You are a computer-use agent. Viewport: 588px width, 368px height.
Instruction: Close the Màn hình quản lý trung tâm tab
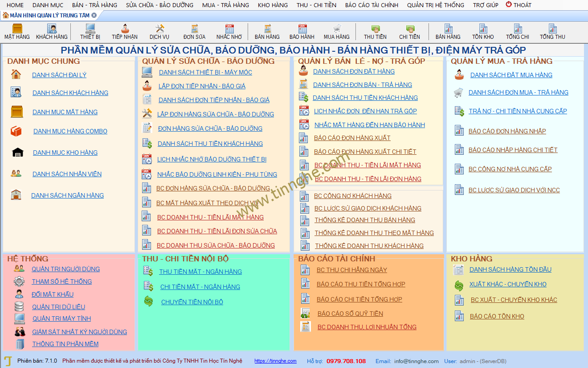94,15
